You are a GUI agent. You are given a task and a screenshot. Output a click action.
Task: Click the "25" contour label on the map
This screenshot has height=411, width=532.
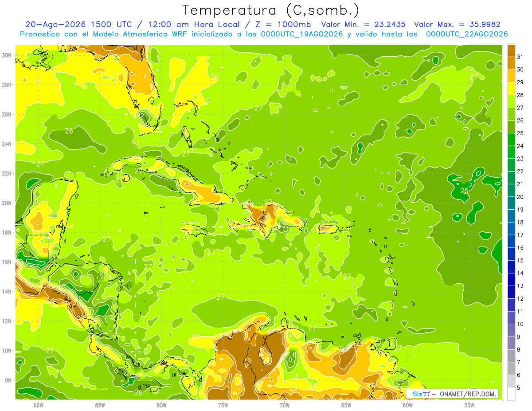click(465, 191)
